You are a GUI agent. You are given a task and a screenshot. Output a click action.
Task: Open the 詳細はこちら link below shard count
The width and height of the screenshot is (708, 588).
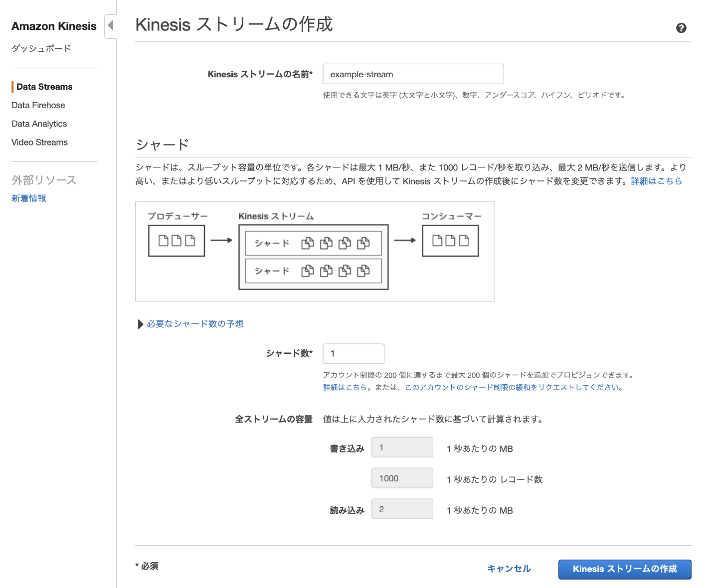tap(346, 387)
